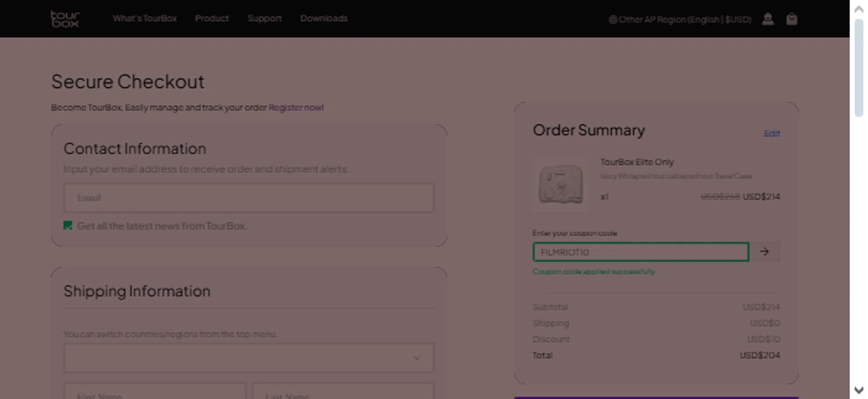Click the Secure Checkout heading
Image resolution: width=868 pixels, height=399 pixels.
128,82
